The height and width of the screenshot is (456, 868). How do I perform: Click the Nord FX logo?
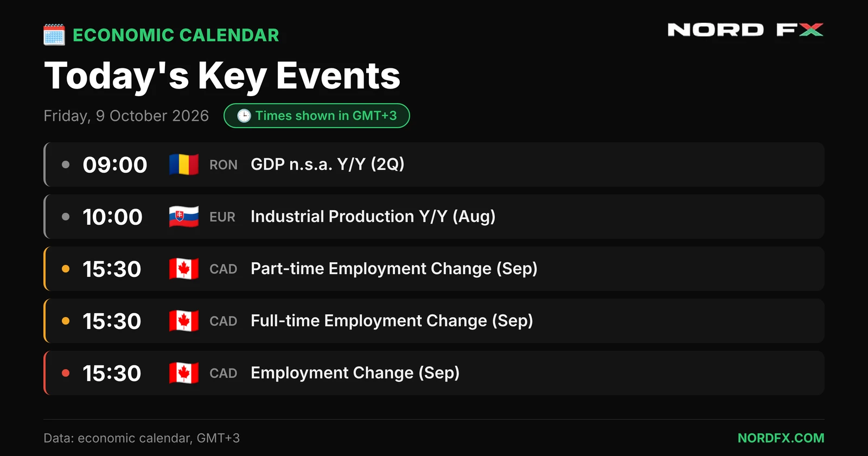coord(745,30)
